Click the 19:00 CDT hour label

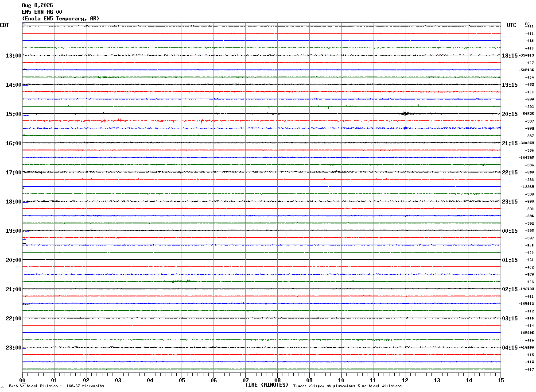[13, 231]
